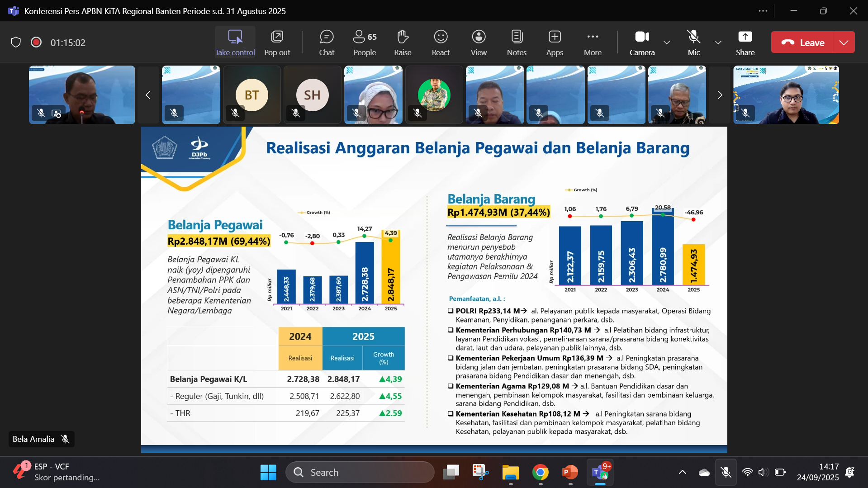The image size is (868, 488).
Task: Open leave options from Leave dropdown
Action: pos(844,42)
